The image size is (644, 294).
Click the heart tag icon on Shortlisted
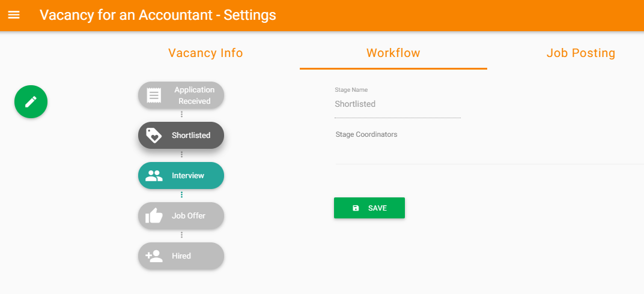(x=154, y=136)
